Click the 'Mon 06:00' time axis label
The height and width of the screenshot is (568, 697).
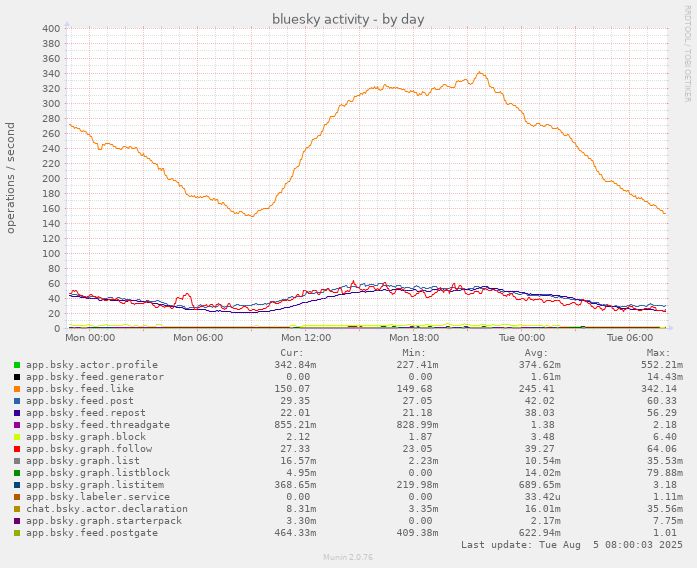(x=198, y=338)
